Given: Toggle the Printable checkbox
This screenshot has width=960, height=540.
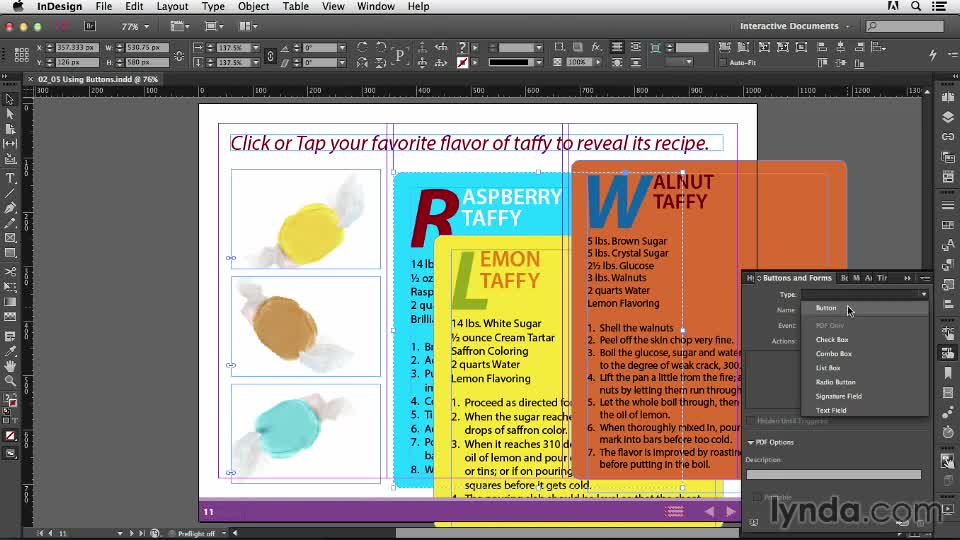Looking at the screenshot, I should (x=757, y=497).
